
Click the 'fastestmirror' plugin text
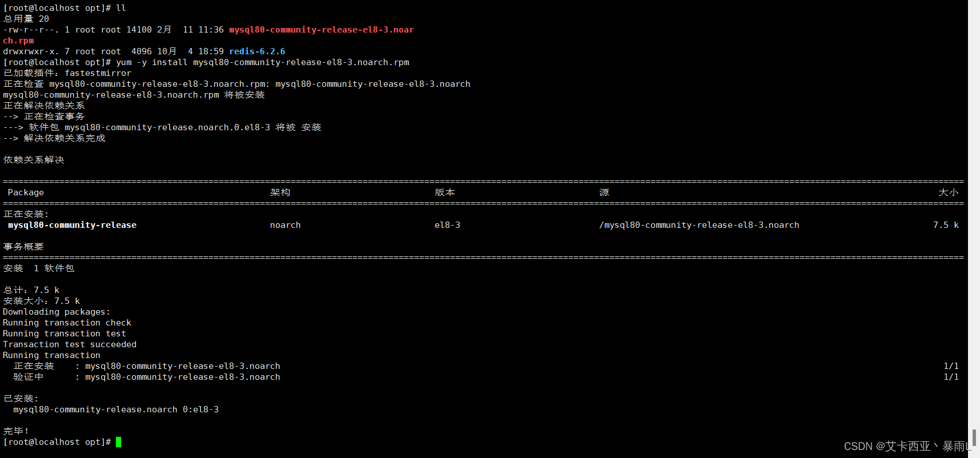tap(98, 73)
